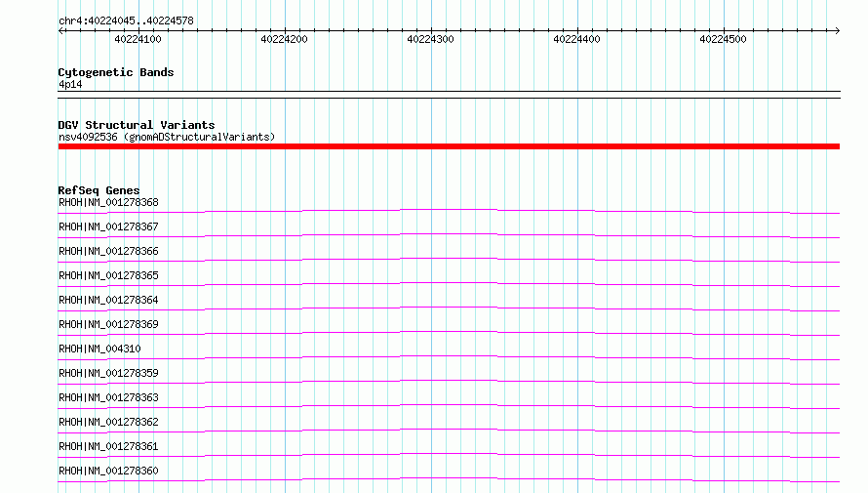Open transcript RHOH|NM_001278360

pyautogui.click(x=108, y=471)
